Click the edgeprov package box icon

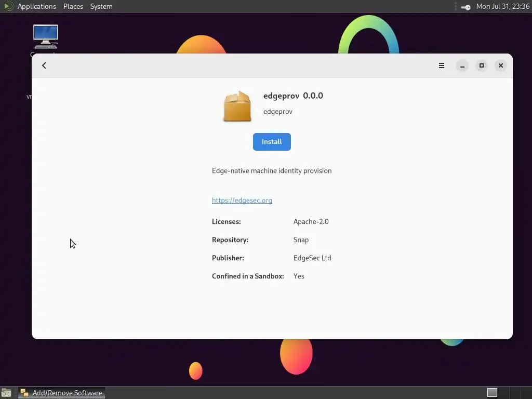237,106
